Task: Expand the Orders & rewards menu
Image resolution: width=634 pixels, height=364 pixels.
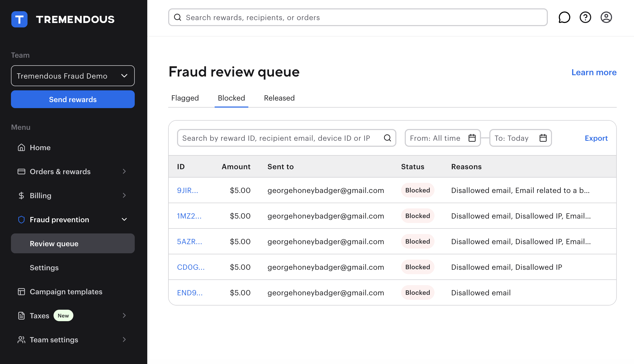Action: pos(124,172)
